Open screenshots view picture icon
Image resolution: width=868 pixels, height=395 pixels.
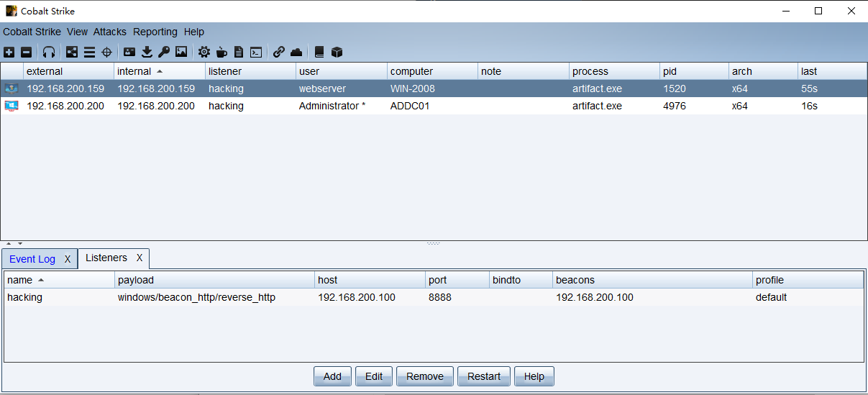tap(181, 52)
